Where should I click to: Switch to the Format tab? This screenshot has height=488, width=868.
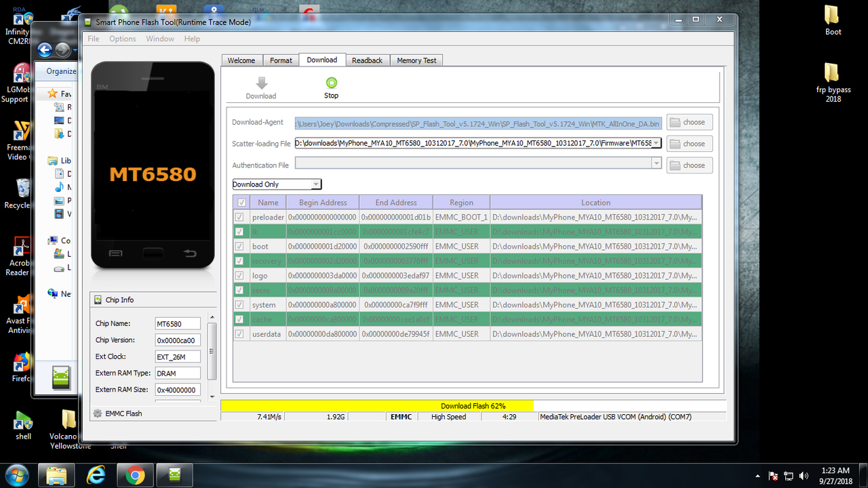pos(281,60)
